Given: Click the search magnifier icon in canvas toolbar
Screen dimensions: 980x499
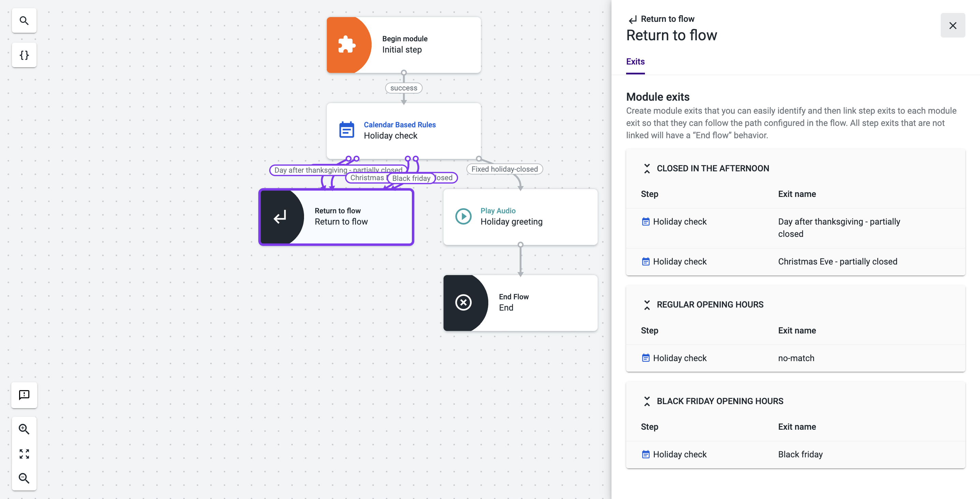Looking at the screenshot, I should 24,20.
